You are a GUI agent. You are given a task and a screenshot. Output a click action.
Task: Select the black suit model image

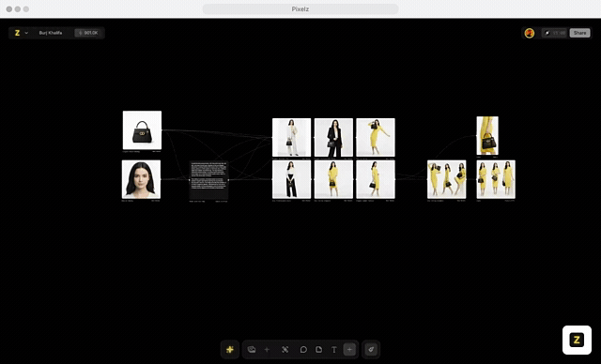pos(334,137)
